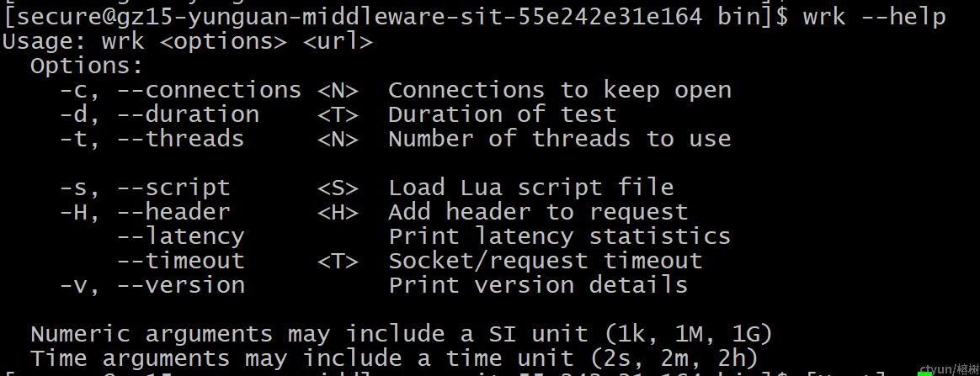Click the "--connections" option text
Screen dimensions: 980x376
(x=209, y=91)
